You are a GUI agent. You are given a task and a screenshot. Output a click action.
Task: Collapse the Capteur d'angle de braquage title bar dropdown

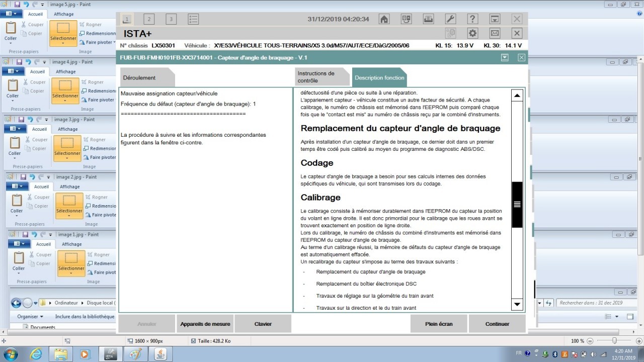point(505,57)
